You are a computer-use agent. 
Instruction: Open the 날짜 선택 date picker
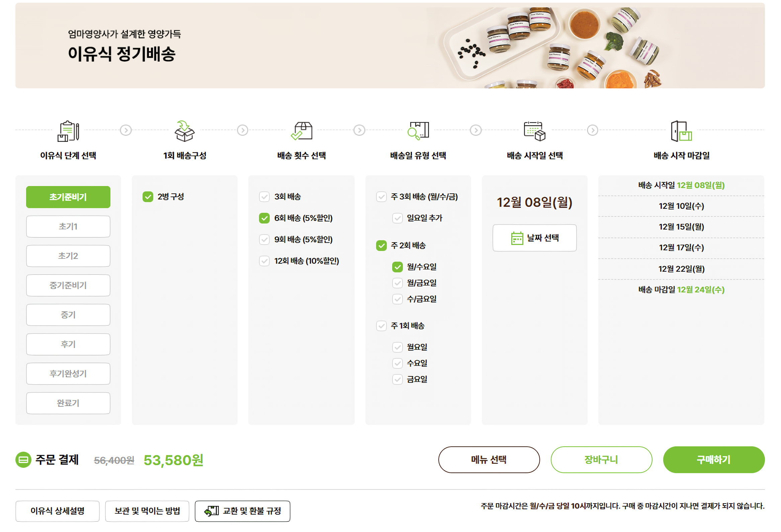[x=534, y=238]
